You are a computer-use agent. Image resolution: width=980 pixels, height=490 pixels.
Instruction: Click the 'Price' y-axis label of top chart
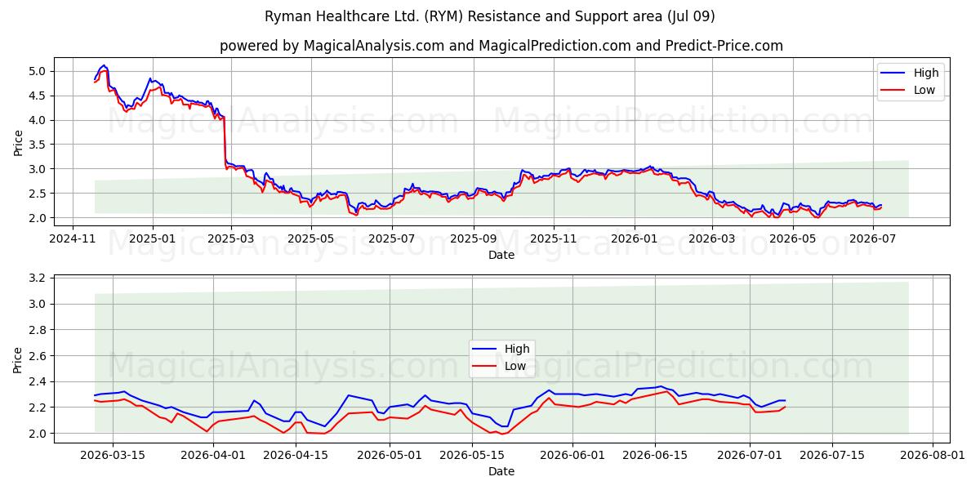click(18, 141)
